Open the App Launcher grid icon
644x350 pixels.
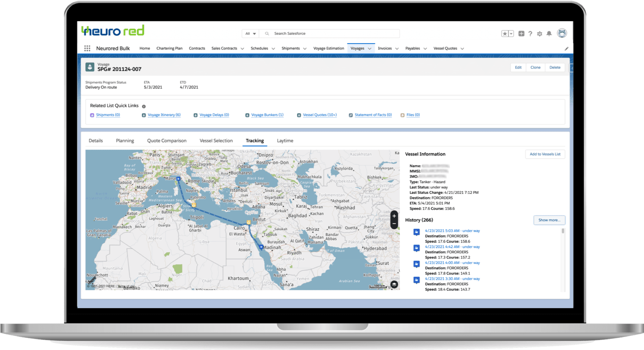[x=87, y=48]
